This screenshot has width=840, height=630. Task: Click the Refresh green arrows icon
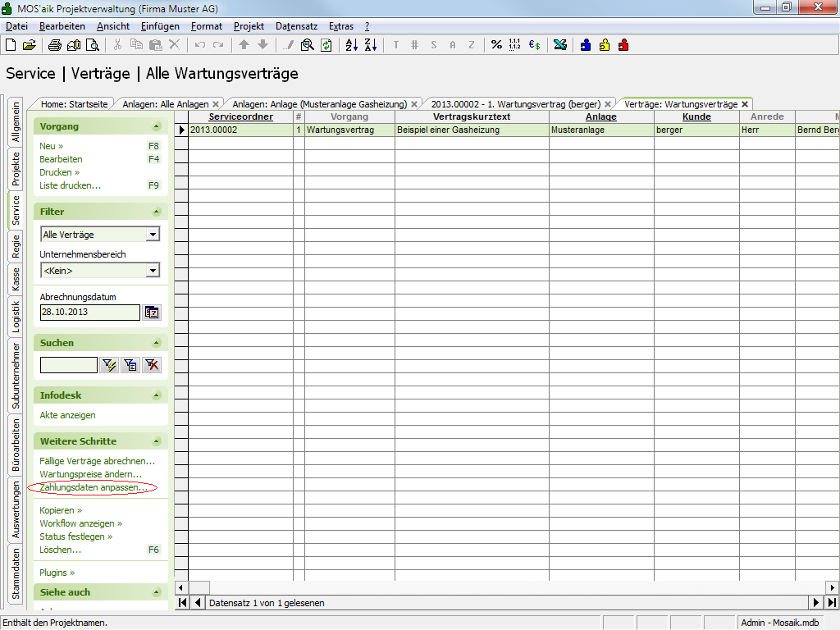[x=326, y=45]
